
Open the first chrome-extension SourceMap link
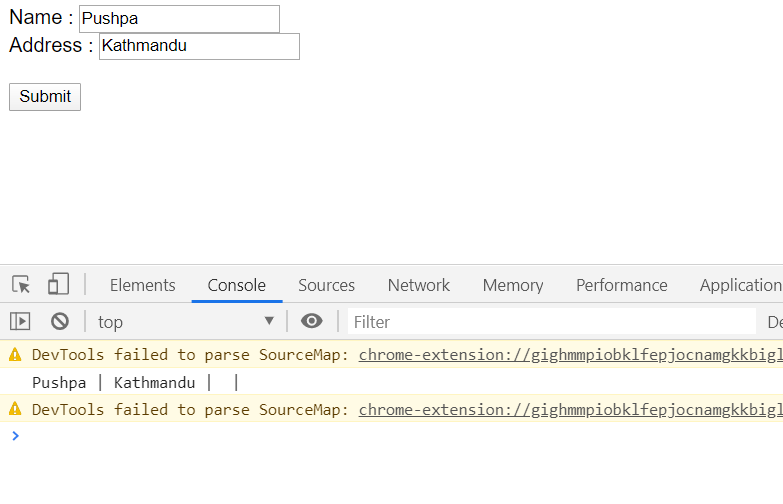point(571,355)
